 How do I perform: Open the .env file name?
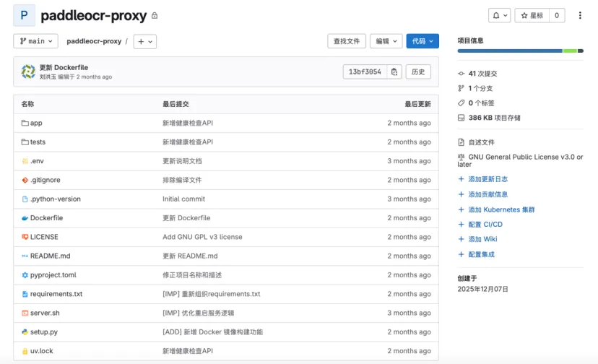[37, 161]
